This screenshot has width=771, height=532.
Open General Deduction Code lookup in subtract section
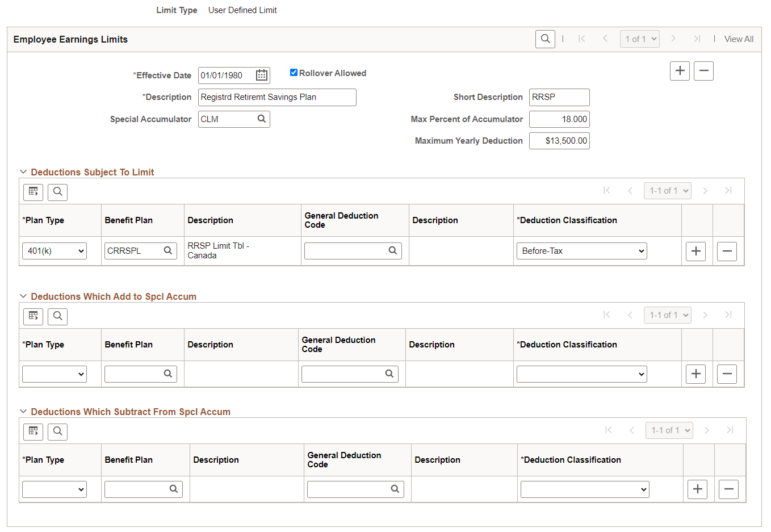[x=395, y=489]
